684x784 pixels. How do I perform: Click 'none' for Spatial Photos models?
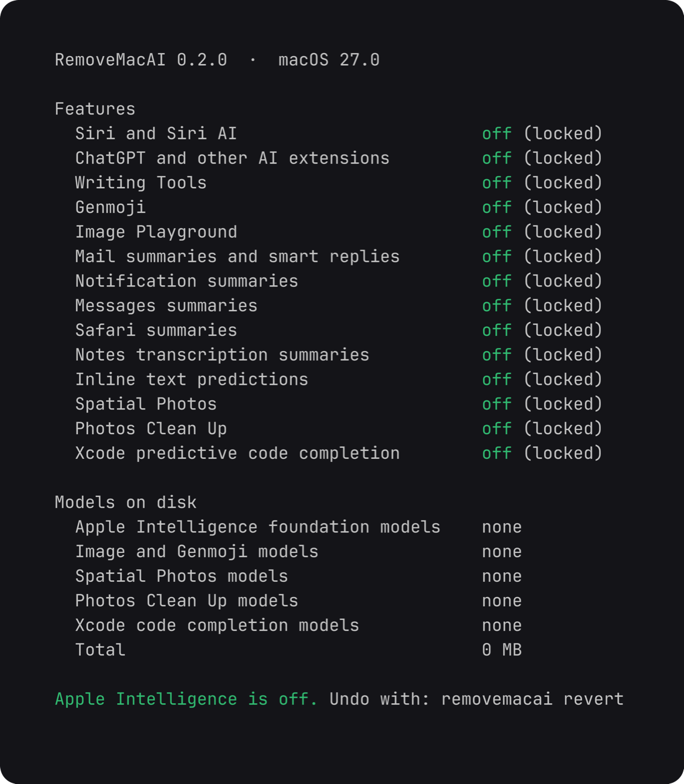(502, 577)
